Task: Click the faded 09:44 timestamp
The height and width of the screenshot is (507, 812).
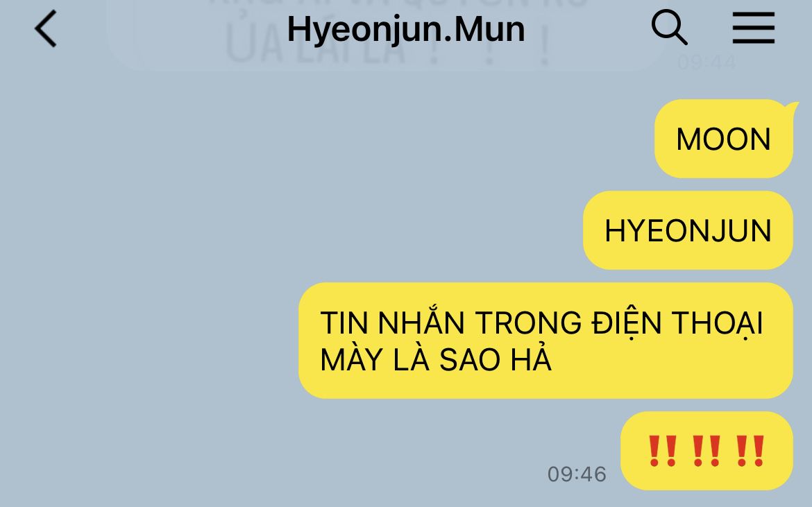Action: [x=707, y=62]
